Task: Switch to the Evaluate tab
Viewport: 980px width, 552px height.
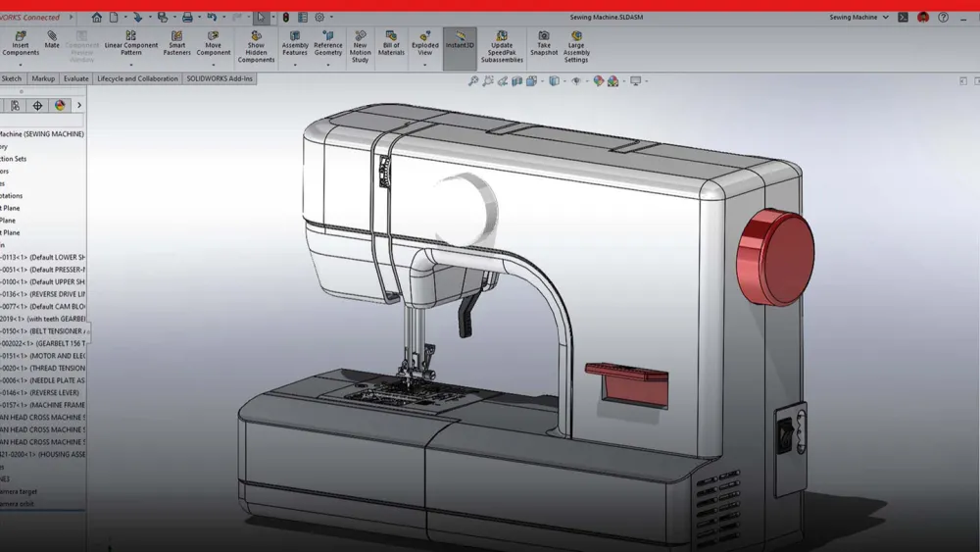Action: (x=75, y=78)
